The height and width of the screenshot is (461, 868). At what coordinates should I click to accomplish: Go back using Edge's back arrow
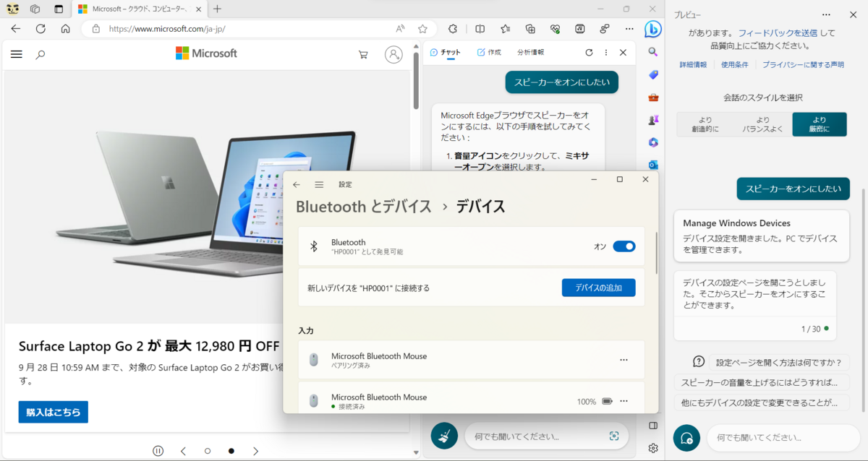(x=16, y=29)
